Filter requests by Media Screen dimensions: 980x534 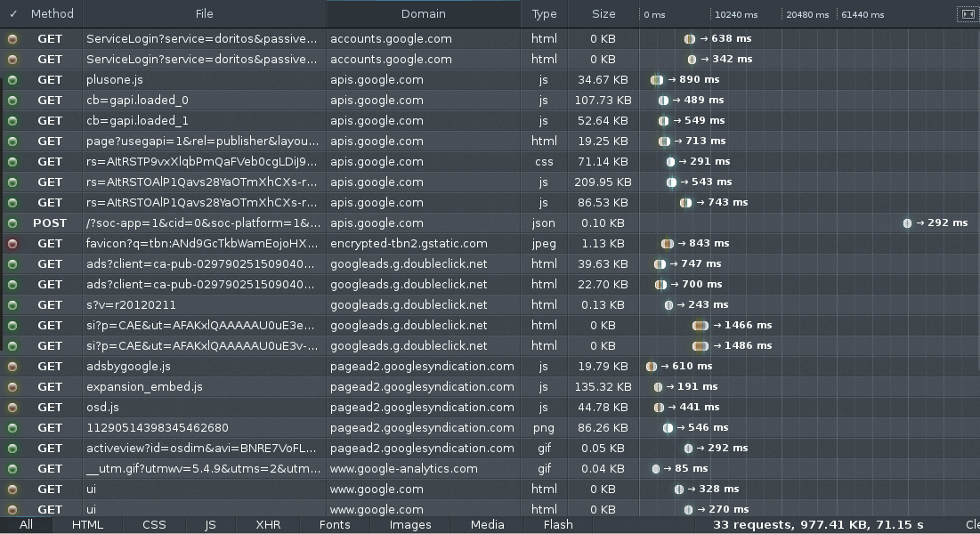[x=488, y=524]
